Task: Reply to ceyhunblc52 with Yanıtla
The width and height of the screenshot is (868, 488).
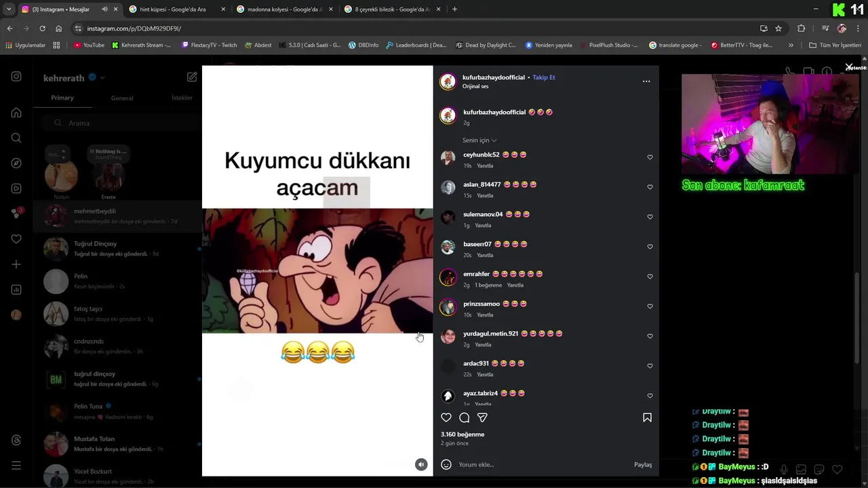Action: 485,166
